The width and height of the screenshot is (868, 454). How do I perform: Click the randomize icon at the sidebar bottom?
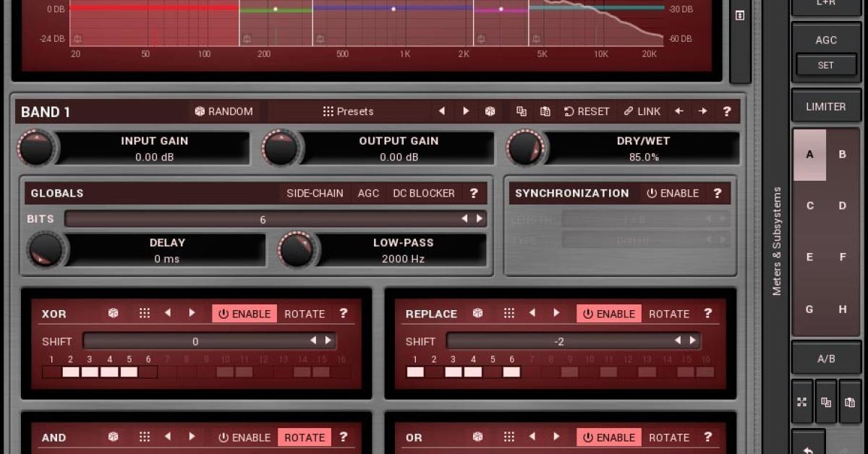[x=801, y=403]
